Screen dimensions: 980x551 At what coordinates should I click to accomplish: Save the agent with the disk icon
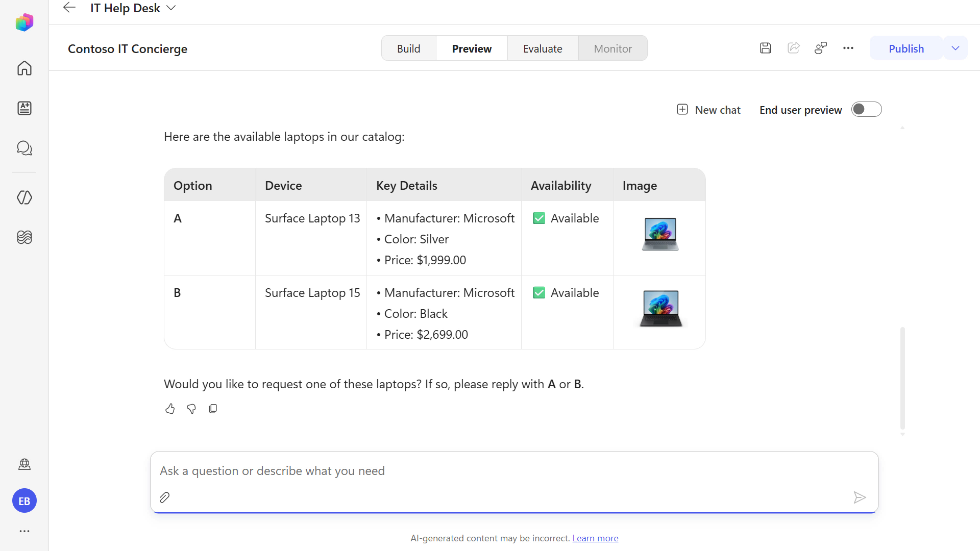click(x=766, y=48)
